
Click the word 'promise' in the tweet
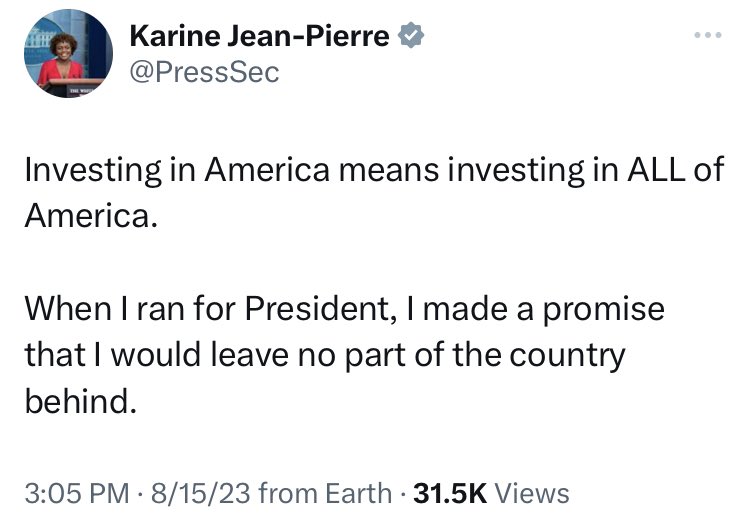(x=604, y=310)
